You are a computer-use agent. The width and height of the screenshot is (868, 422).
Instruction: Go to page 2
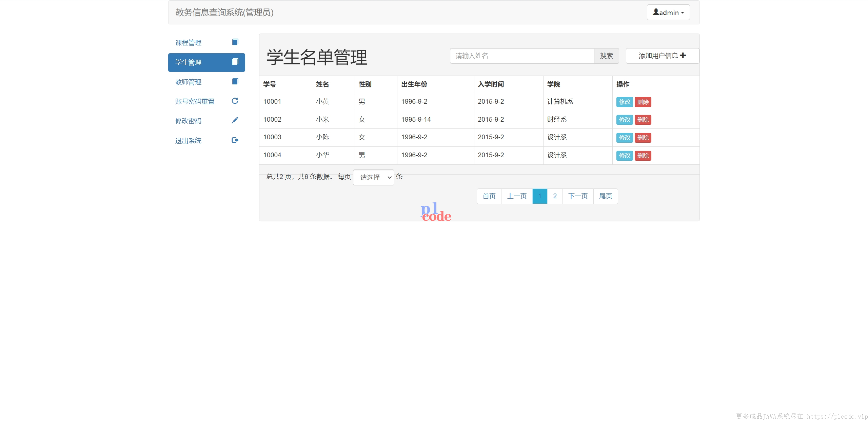coord(555,196)
